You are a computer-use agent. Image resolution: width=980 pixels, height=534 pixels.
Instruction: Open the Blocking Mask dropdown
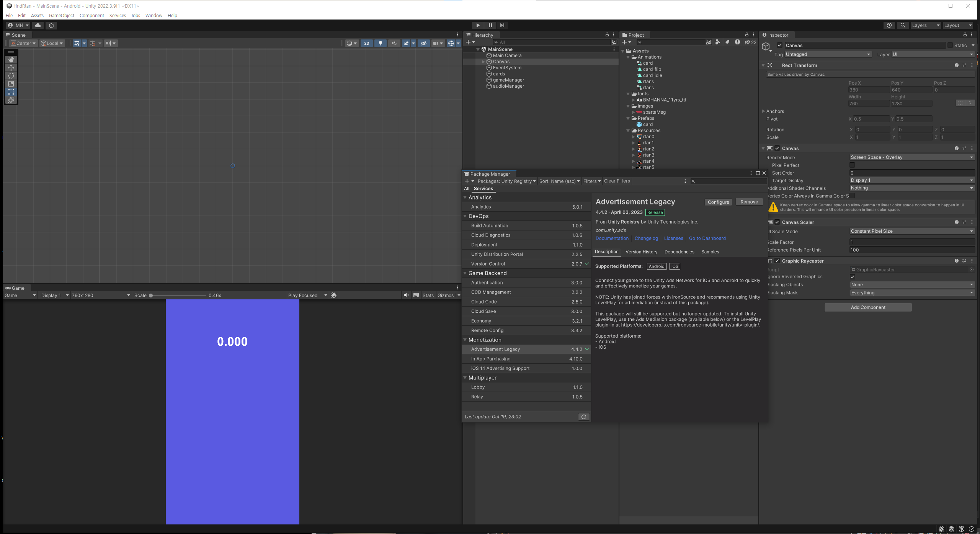pos(912,293)
